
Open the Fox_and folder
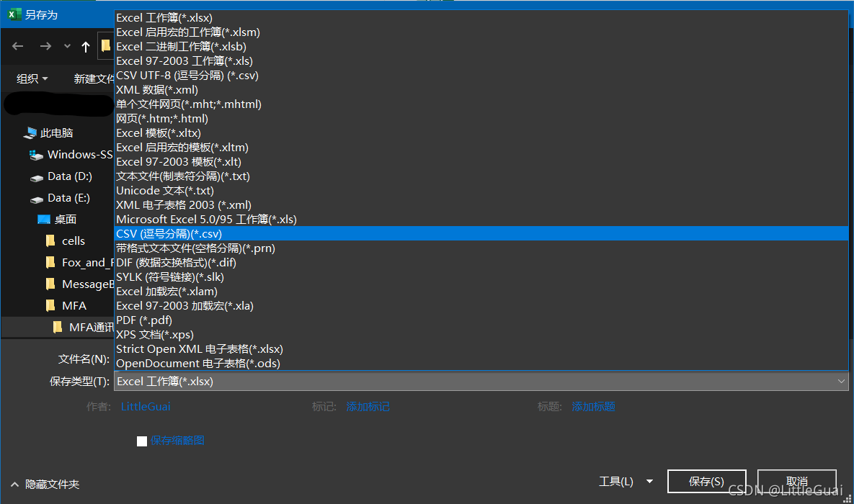point(88,263)
